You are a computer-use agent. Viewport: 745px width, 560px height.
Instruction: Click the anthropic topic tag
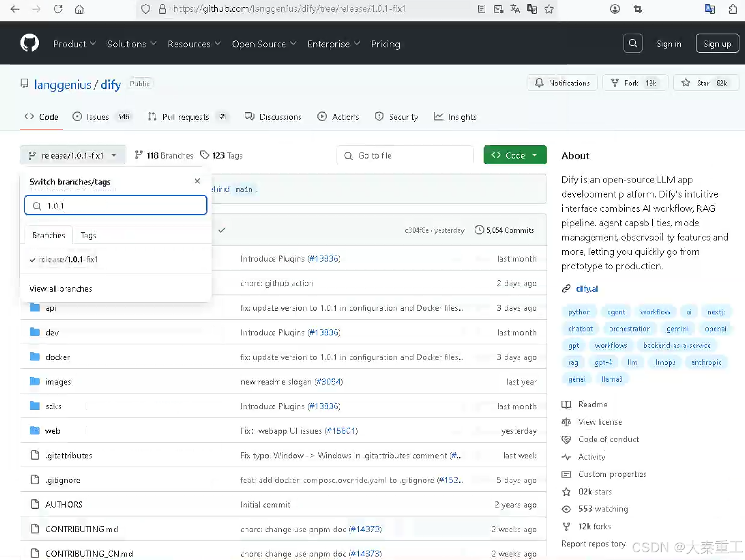click(706, 362)
